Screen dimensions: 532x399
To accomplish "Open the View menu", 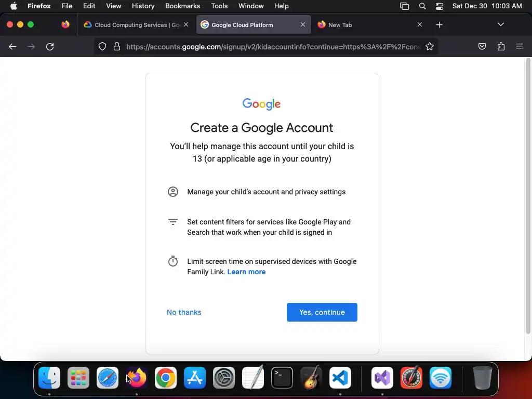I will point(113,6).
